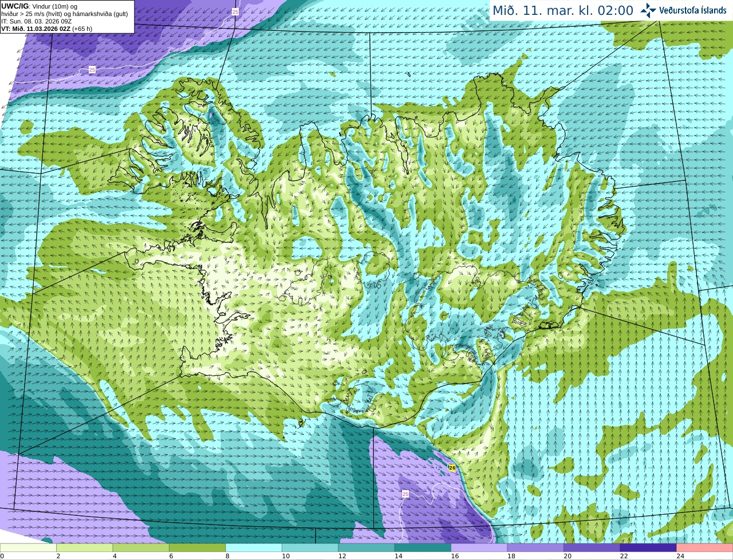Image resolution: width=733 pixels, height=560 pixels.
Task: Click the VT: Mið. 11.03.2026 02Z line
Action: pyautogui.click(x=46, y=29)
